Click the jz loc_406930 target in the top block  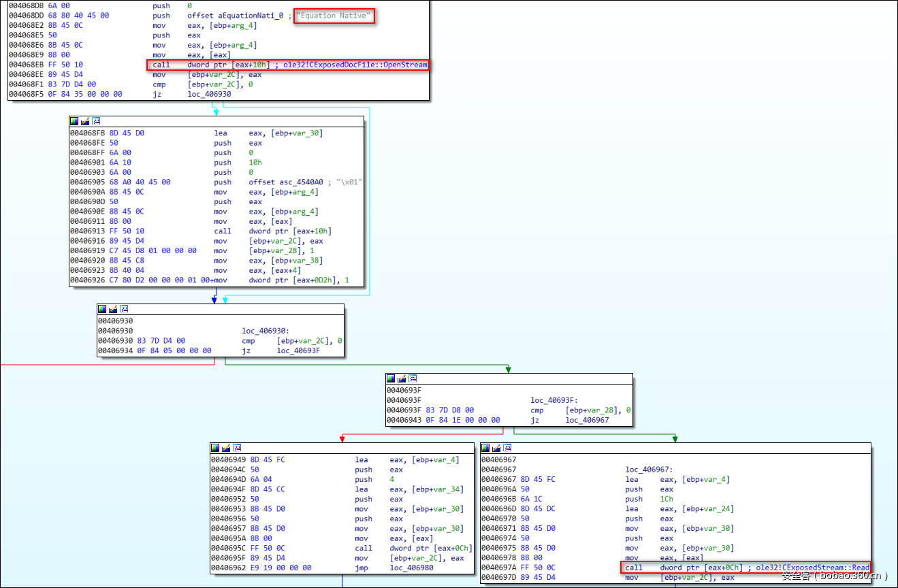[209, 94]
